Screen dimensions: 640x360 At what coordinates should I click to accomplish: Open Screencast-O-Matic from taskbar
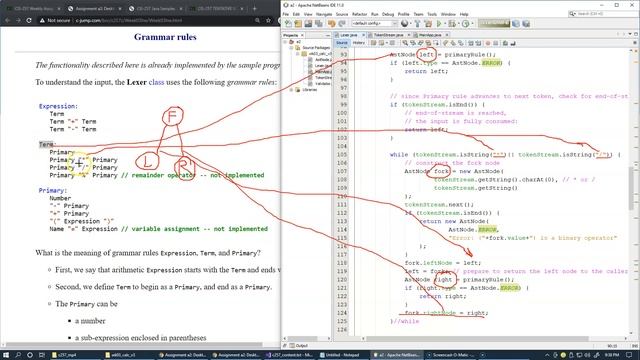click(451, 355)
